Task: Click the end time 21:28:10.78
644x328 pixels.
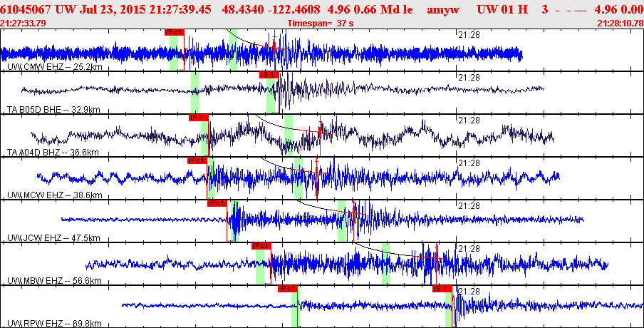Action: click(x=620, y=23)
